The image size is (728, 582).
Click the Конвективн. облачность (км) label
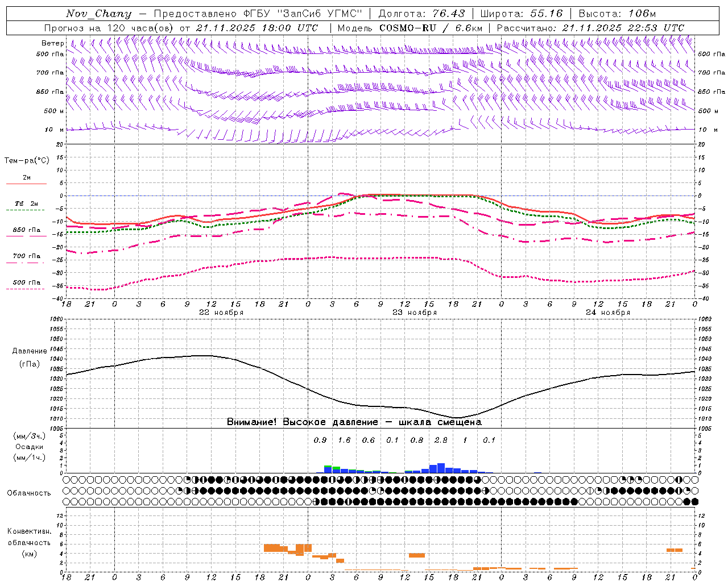pyautogui.click(x=29, y=542)
